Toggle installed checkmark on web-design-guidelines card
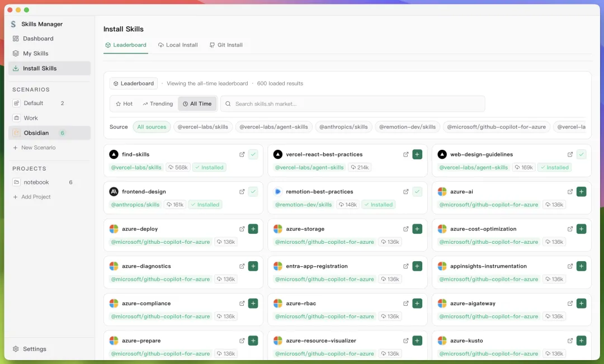This screenshot has height=364, width=604. pyautogui.click(x=581, y=154)
